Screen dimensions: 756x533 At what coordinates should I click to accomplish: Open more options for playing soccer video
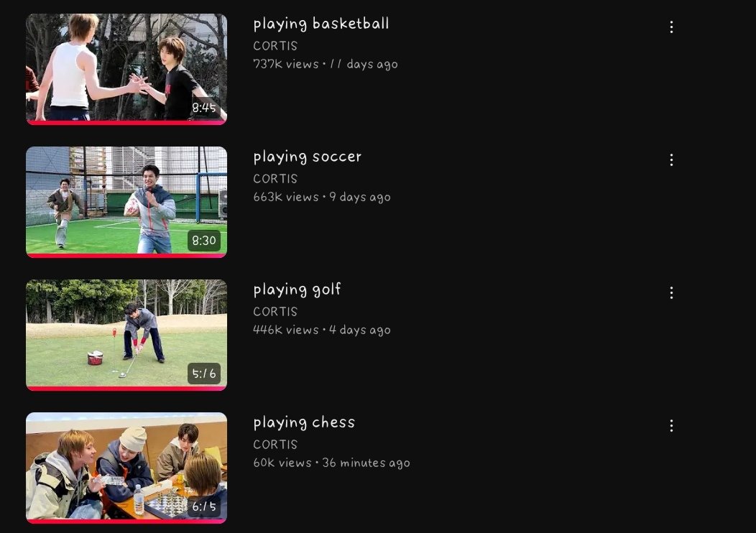(x=671, y=160)
